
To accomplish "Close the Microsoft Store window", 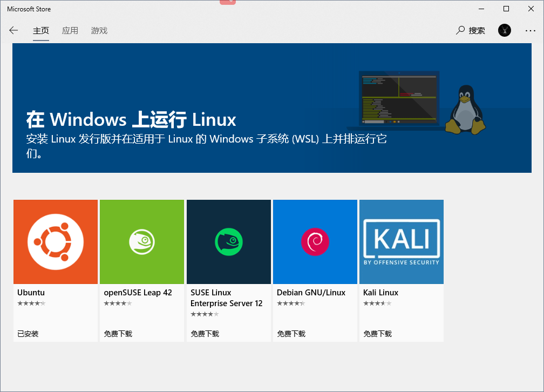I will click(x=531, y=9).
